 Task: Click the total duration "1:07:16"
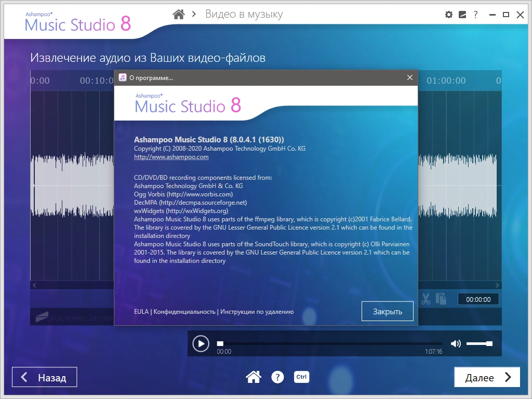[433, 352]
